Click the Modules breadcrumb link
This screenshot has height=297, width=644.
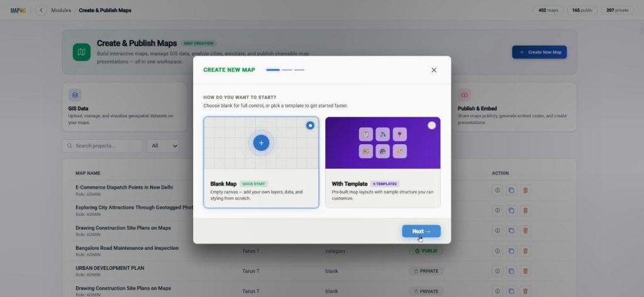[x=61, y=10]
